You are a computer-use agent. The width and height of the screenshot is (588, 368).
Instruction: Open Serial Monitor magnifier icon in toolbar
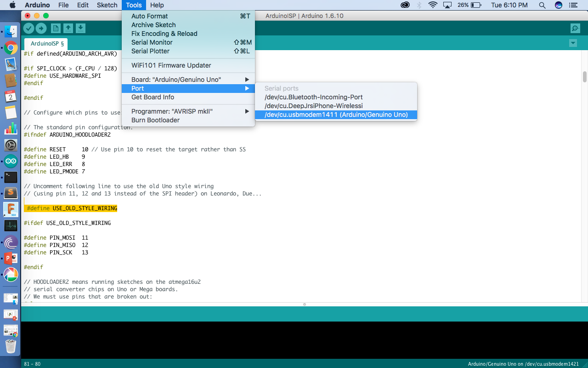point(575,29)
